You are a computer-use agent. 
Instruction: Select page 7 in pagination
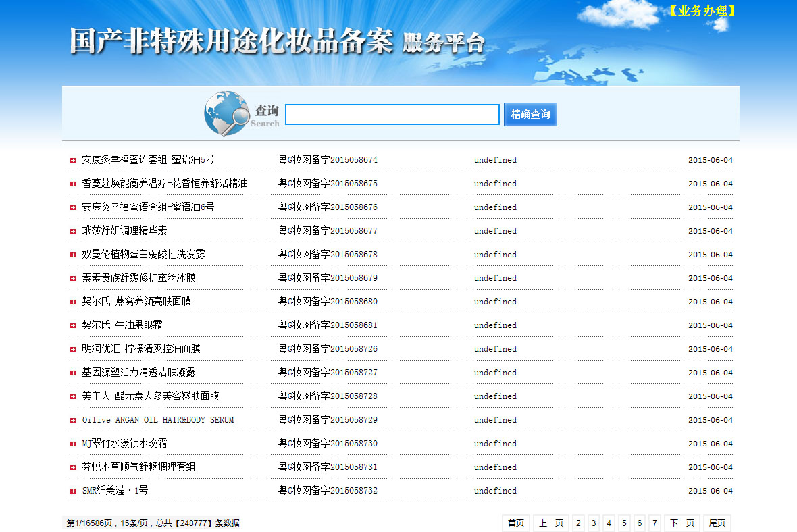tap(654, 523)
